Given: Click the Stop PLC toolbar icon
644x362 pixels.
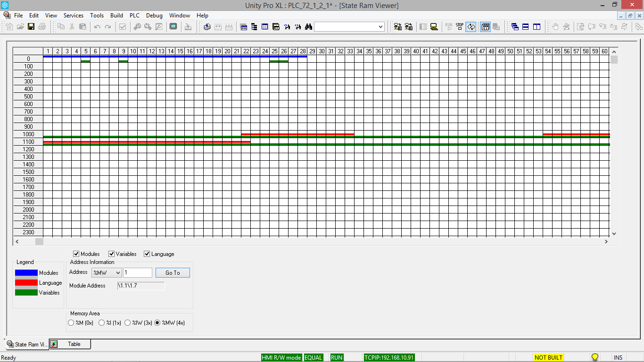Looking at the screenshot, I should [459, 27].
